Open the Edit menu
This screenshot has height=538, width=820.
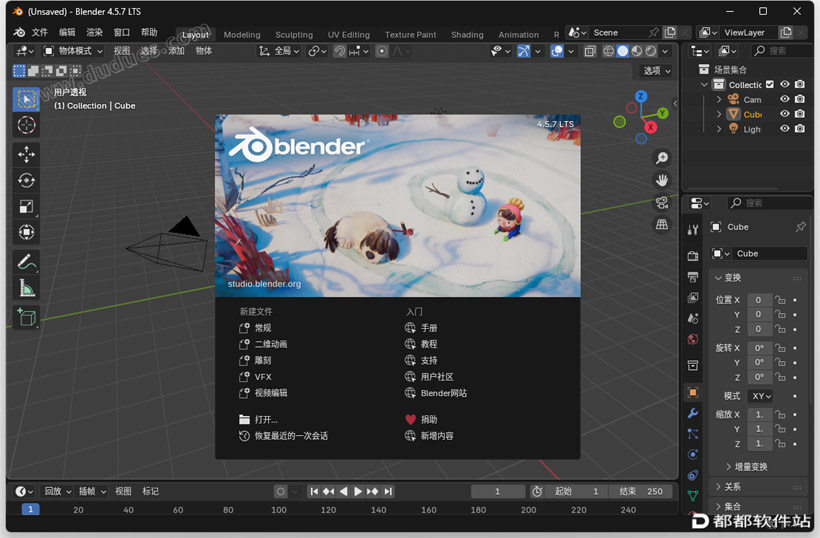(67, 32)
